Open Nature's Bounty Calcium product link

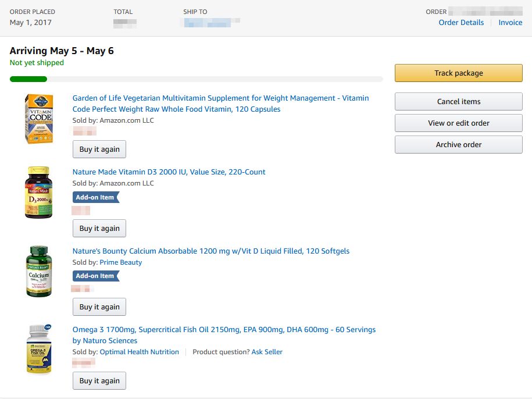[210, 251]
